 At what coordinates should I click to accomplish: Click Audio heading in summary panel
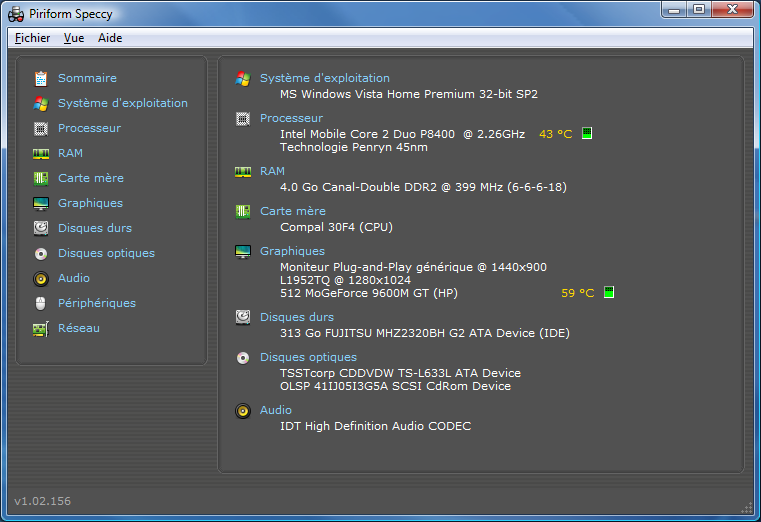click(x=276, y=410)
